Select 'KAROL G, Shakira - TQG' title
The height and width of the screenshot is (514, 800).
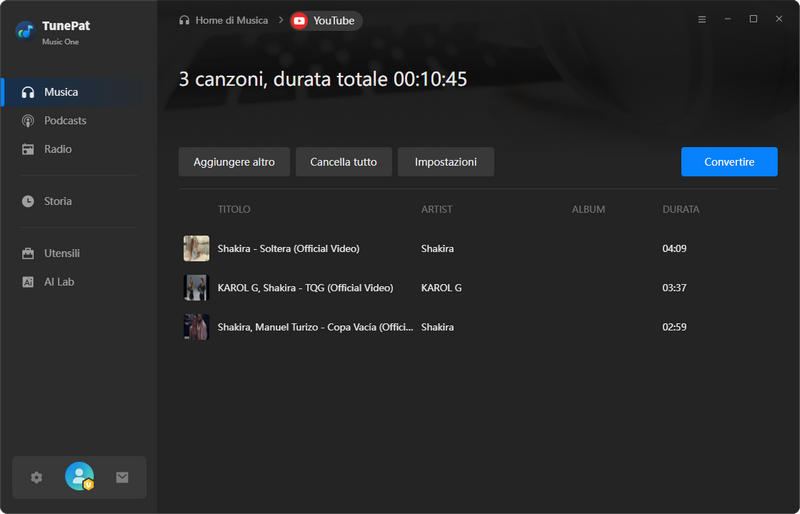[306, 288]
